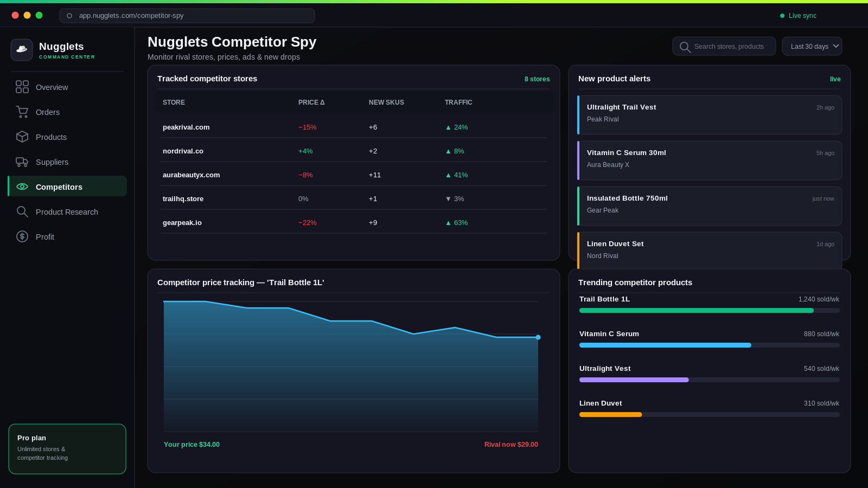Screen dimensions: 868x488
Task: Click the Products box icon
Action: coord(22,137)
